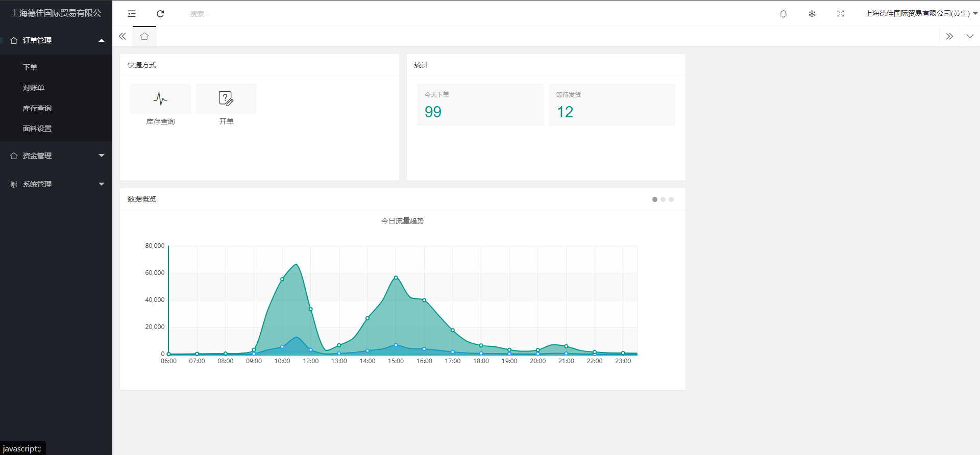
Task: Collapse the 订单管理 menu
Action: [56, 40]
